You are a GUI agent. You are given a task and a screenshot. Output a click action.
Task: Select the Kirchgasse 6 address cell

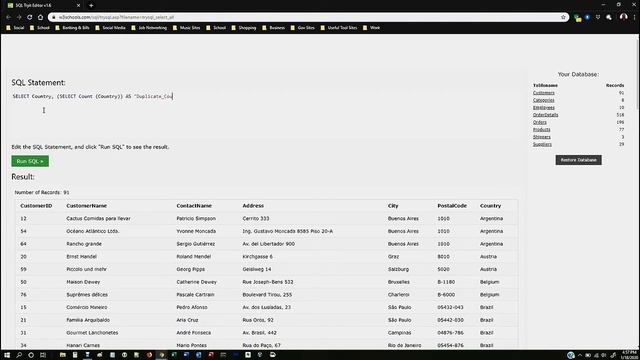click(x=258, y=257)
